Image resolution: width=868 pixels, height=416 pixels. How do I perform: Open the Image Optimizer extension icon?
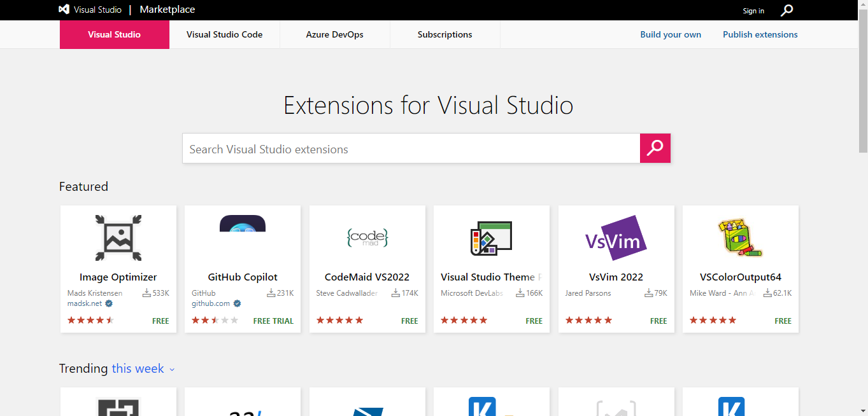coord(118,238)
